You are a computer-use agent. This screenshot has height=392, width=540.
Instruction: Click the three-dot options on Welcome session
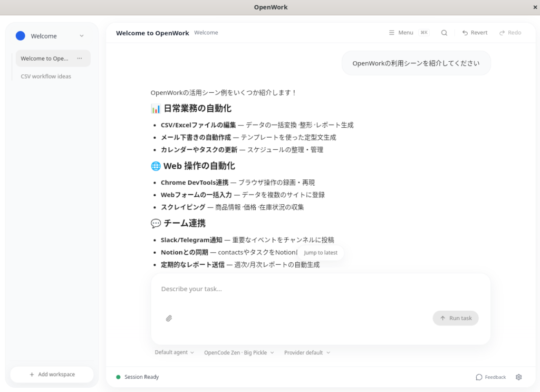pos(80,59)
